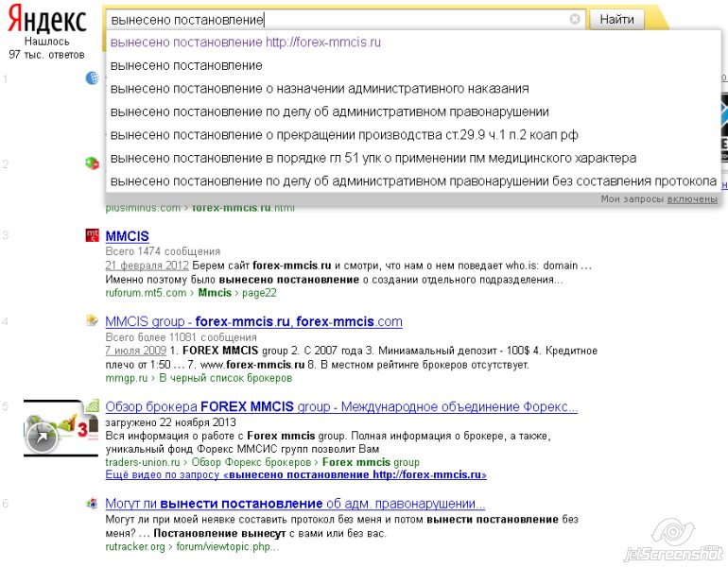
Task: Select suggestion with http://forex-mmcis.ru
Action: coord(413,43)
